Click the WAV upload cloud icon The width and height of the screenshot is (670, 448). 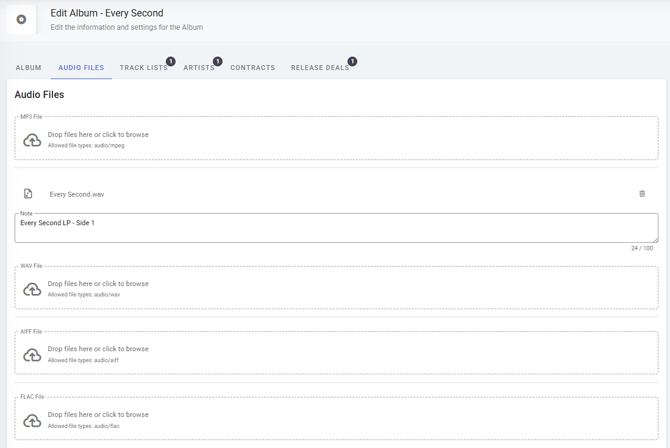32,289
